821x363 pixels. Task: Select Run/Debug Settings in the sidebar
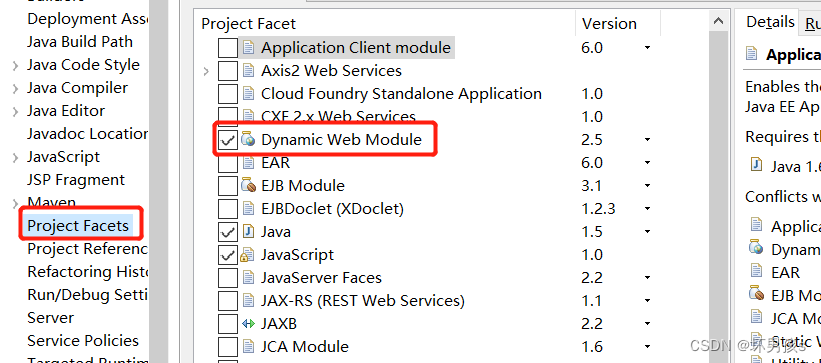pos(87,295)
